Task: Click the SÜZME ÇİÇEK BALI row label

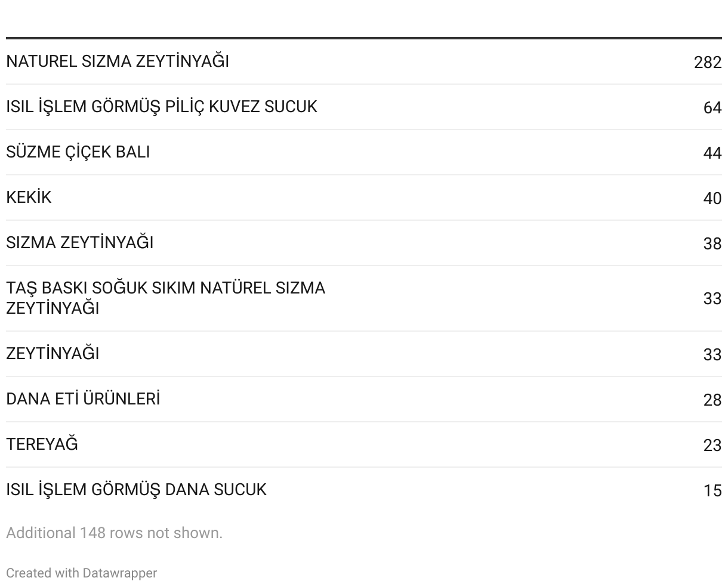Action: click(78, 152)
